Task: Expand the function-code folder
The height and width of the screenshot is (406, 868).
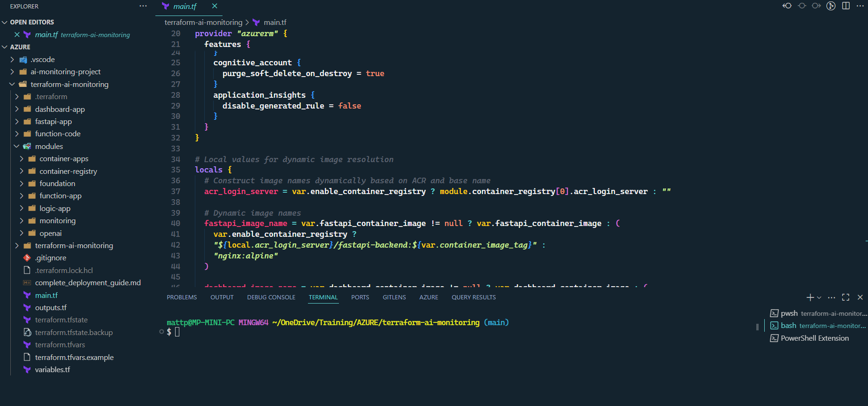Action: click(17, 134)
